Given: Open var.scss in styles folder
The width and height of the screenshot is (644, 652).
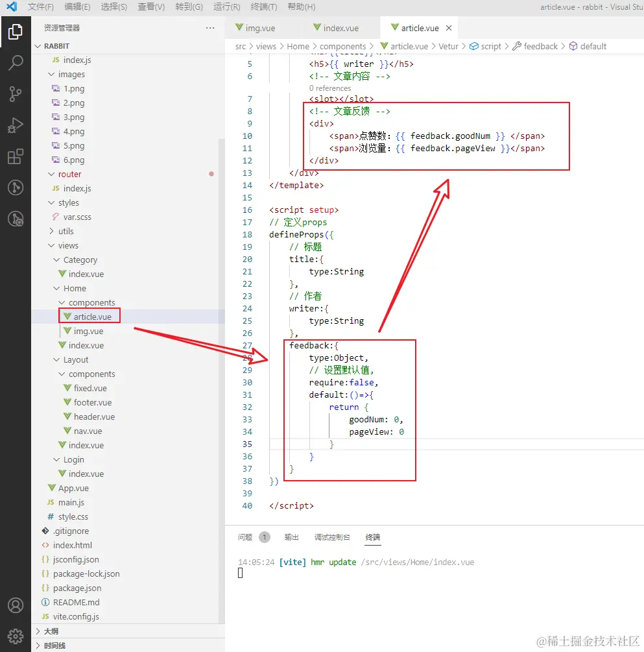Looking at the screenshot, I should tap(77, 217).
